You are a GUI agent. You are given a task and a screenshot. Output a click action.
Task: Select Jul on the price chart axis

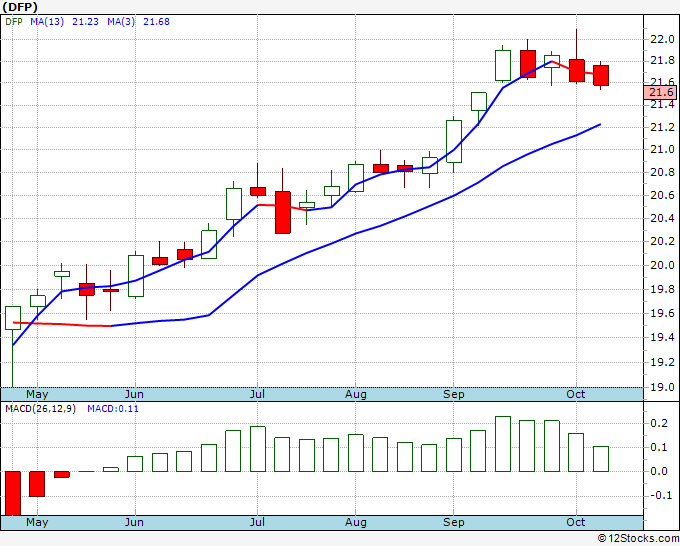point(257,394)
